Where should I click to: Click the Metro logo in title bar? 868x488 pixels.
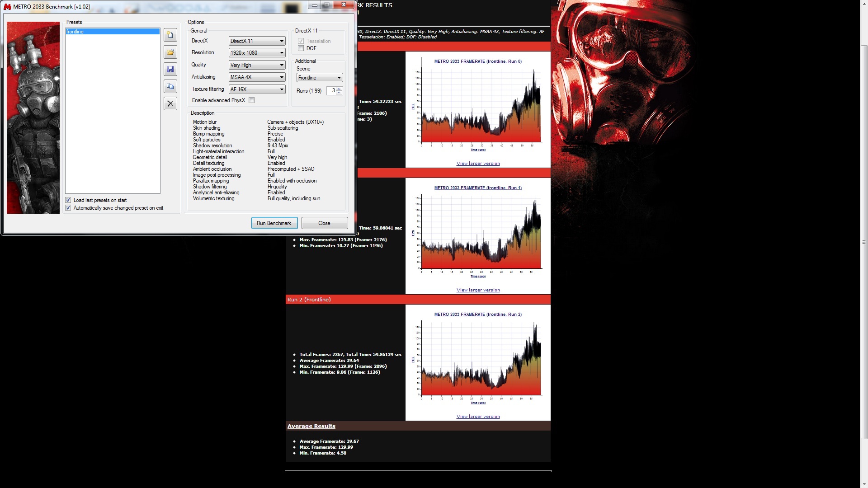(7, 6)
